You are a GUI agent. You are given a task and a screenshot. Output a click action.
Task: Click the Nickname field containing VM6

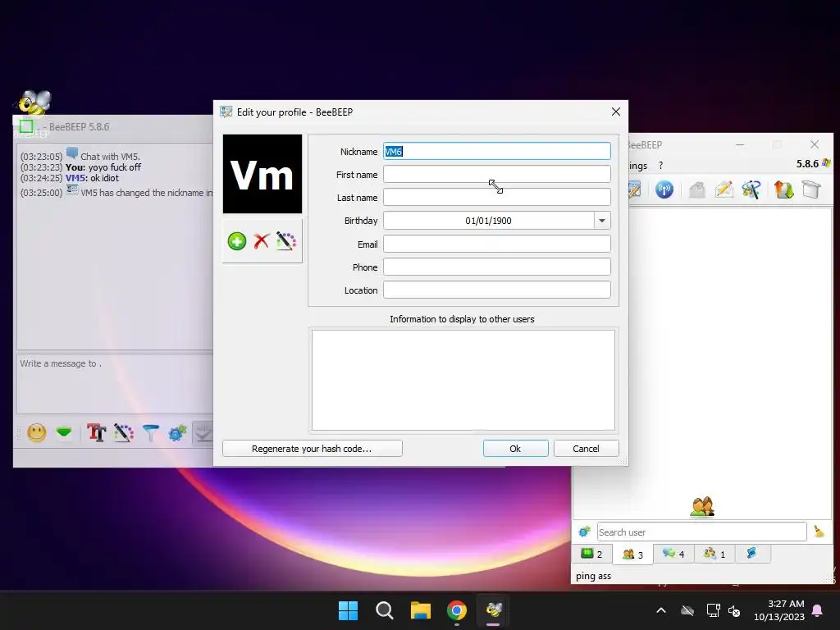[x=496, y=151]
